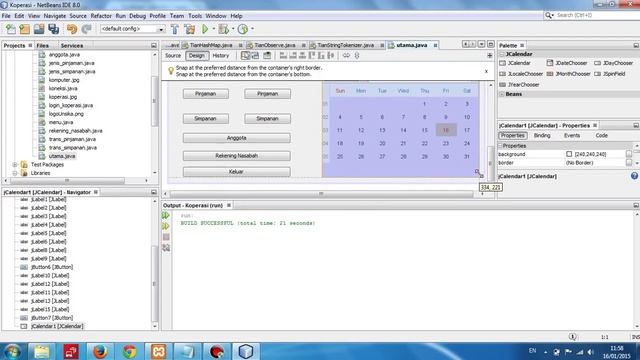The height and width of the screenshot is (360, 640).
Task: Switch to the Events properties tab
Action: coord(572,136)
